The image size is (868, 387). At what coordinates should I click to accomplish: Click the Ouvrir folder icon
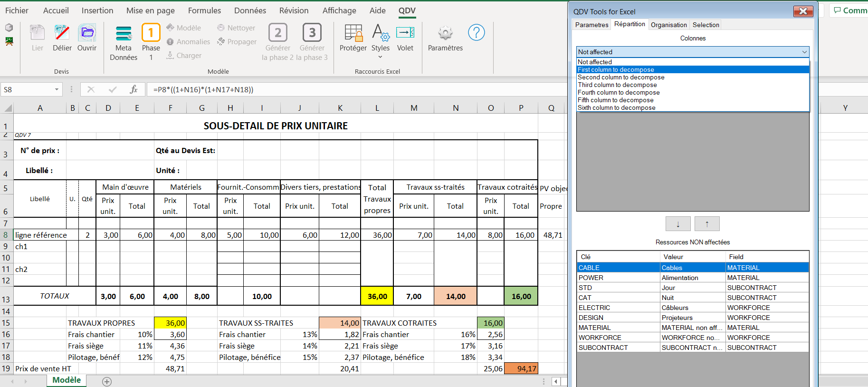coord(87,33)
